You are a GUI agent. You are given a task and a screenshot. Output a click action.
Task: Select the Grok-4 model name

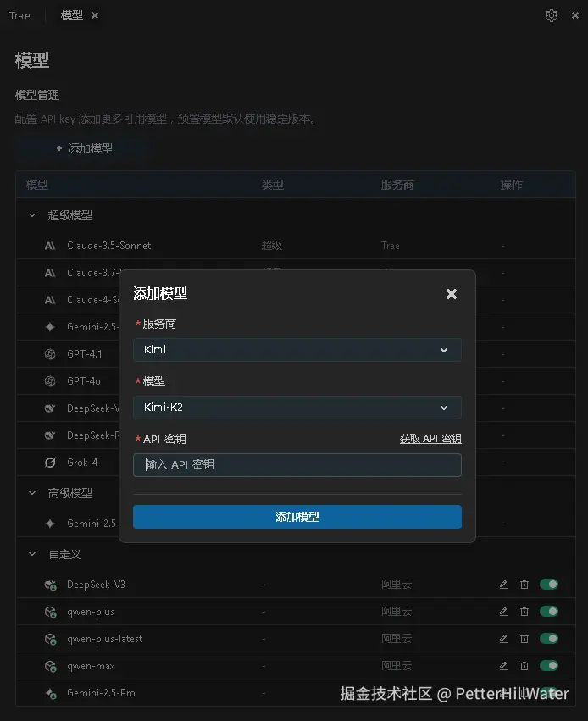point(82,463)
